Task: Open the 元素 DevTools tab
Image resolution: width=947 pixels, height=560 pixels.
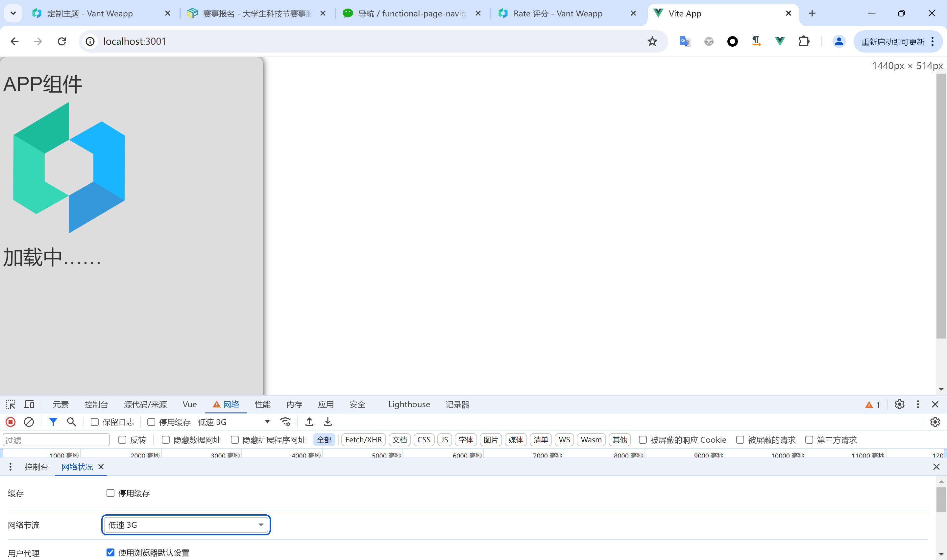Action: 61,405
